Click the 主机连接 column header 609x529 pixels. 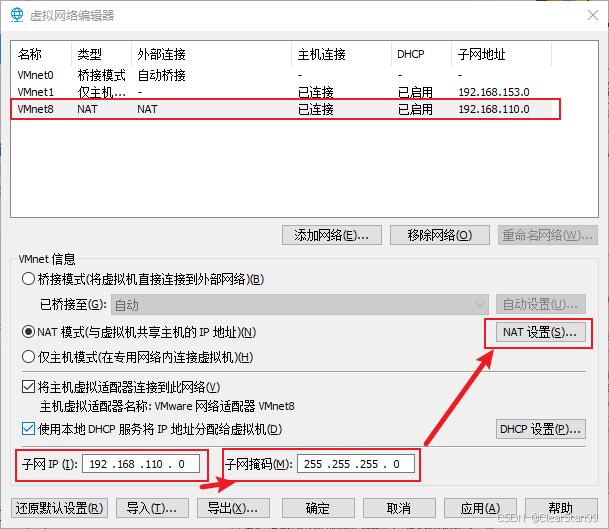coord(341,54)
